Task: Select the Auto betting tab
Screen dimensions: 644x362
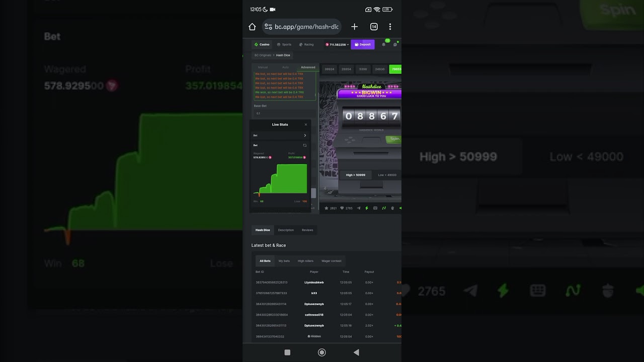Action: (285, 67)
